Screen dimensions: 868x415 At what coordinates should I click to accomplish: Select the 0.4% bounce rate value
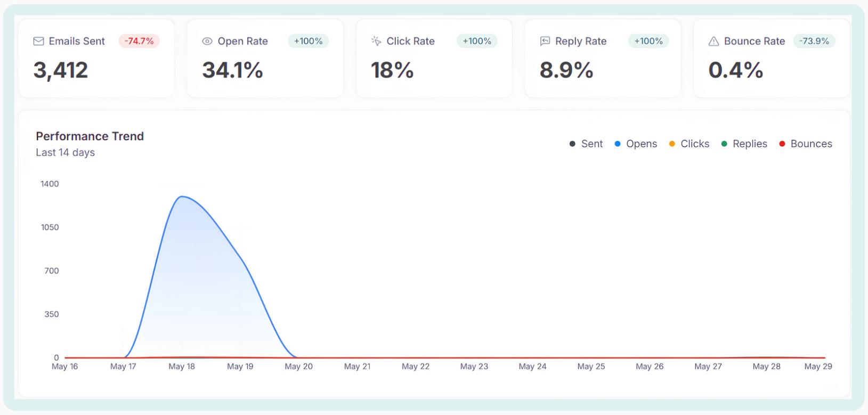(736, 70)
